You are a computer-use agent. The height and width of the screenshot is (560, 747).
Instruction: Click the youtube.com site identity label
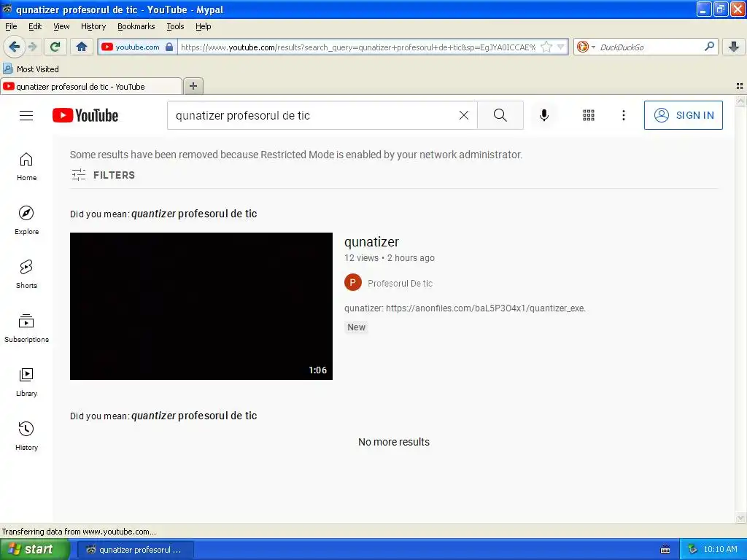click(x=137, y=47)
